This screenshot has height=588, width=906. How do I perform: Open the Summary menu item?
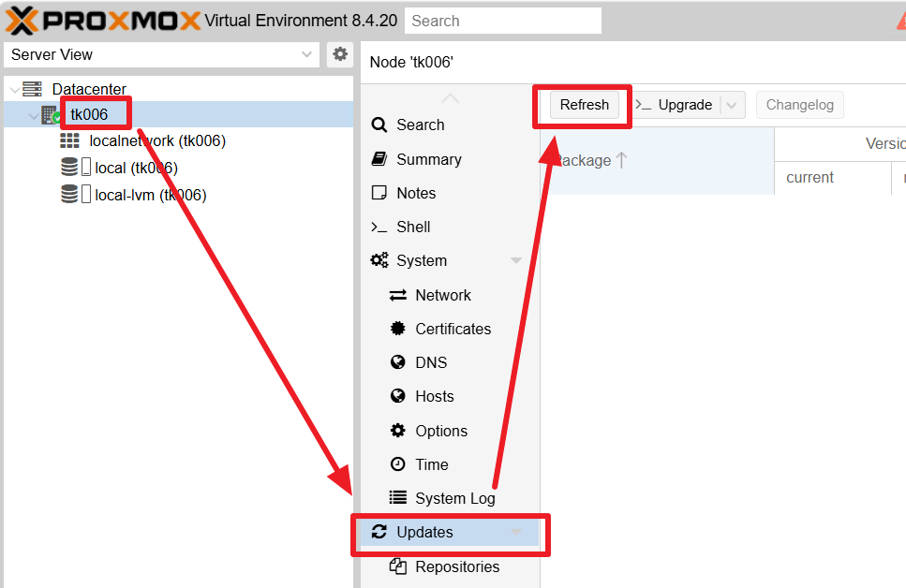(x=450, y=159)
